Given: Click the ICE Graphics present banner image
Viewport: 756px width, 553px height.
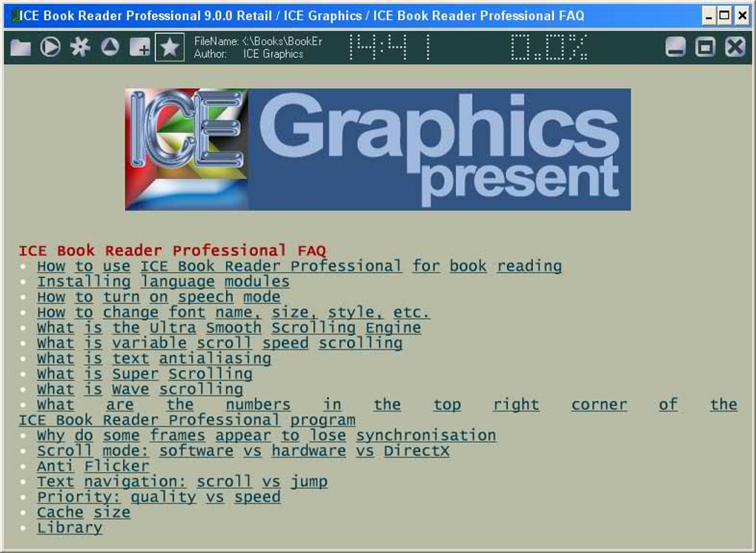Looking at the screenshot, I should (x=378, y=150).
